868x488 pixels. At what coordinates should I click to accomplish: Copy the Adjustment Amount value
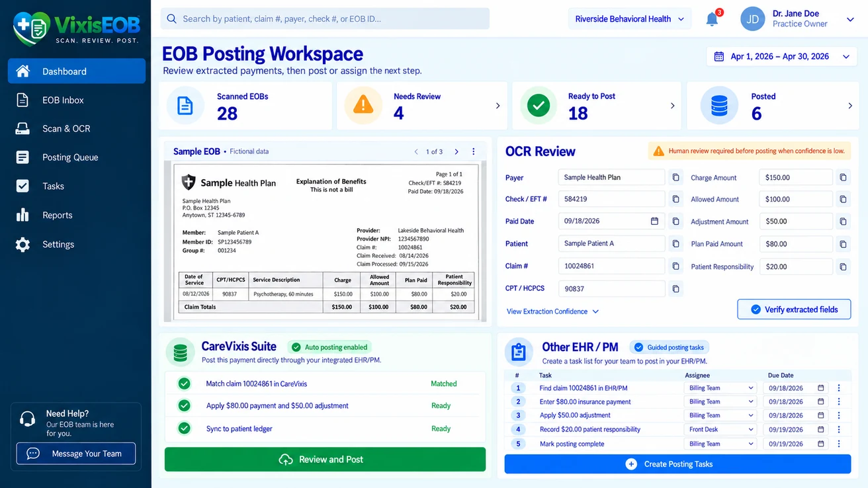pyautogui.click(x=843, y=222)
